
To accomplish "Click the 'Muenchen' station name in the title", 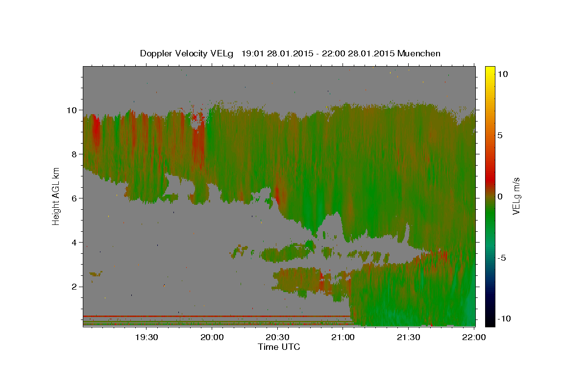I will pyautogui.click(x=419, y=53).
